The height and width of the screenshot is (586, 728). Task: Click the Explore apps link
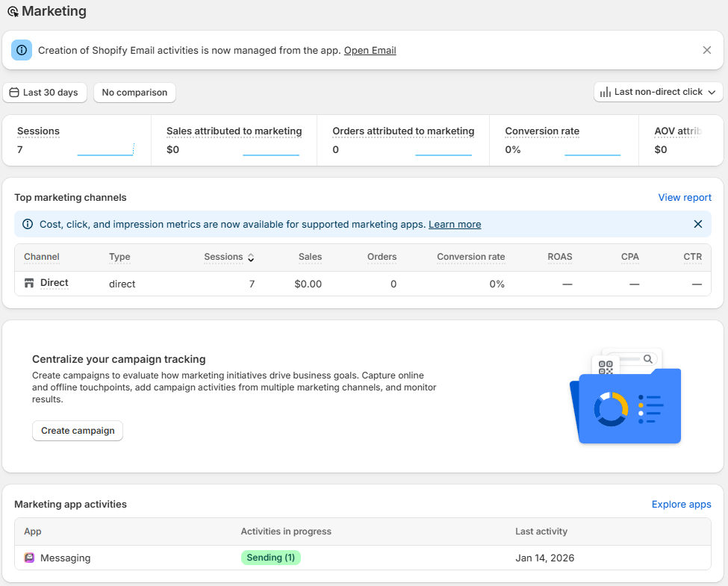[680, 504]
